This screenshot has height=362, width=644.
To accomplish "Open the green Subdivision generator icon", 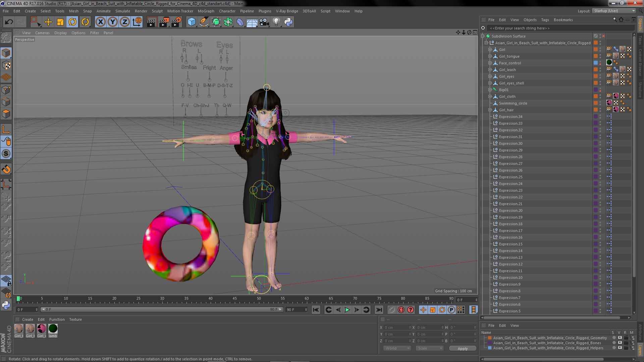I will pos(216,22).
